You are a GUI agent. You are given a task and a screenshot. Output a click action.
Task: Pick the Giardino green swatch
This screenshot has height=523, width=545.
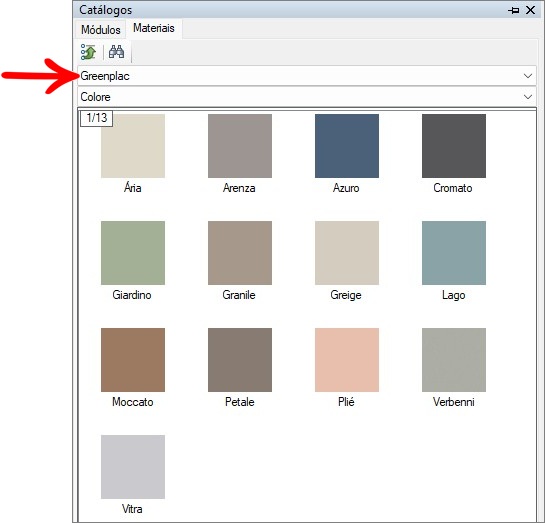(133, 253)
